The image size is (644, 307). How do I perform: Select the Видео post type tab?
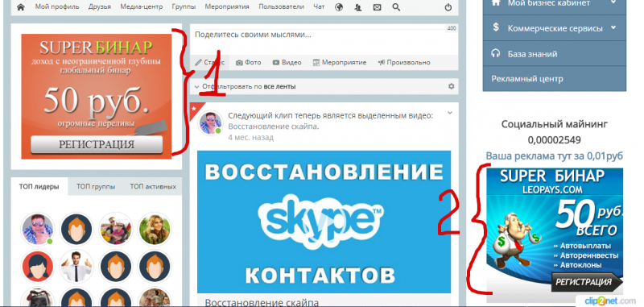click(x=287, y=63)
